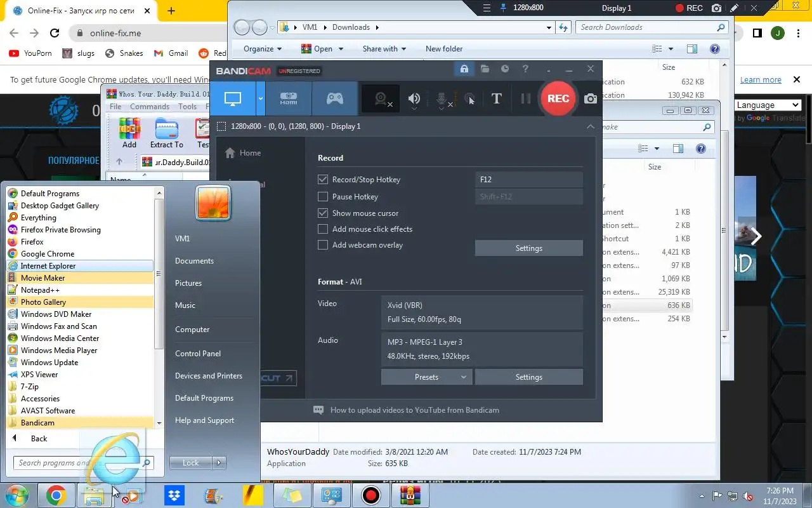Open the address bar history dropdown
The width and height of the screenshot is (812, 508).
click(x=549, y=27)
